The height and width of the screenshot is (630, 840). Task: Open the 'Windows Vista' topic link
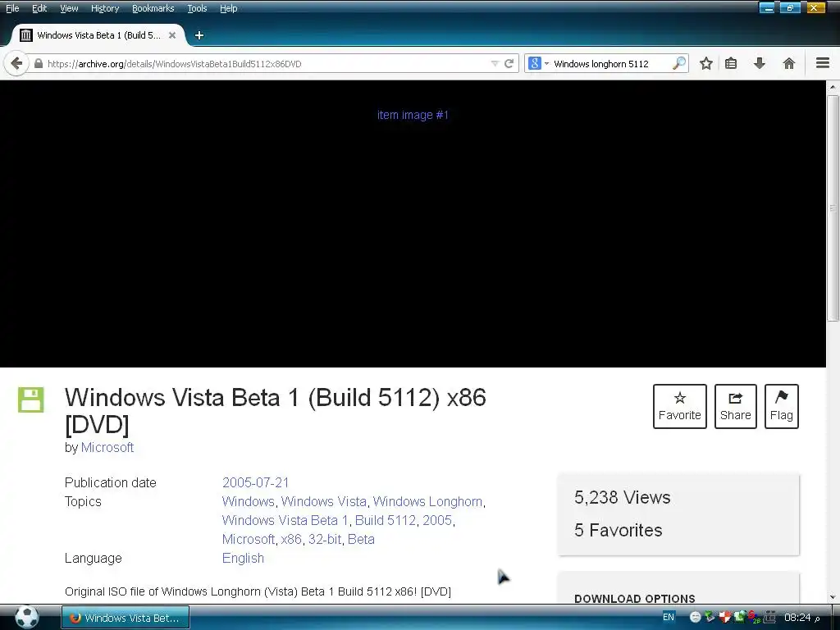coord(323,501)
